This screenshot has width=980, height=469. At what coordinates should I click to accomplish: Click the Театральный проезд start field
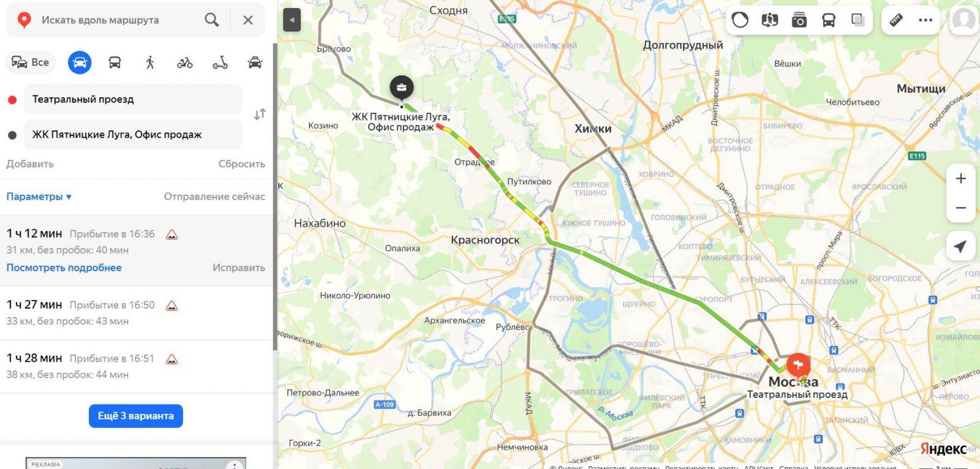coord(133,99)
